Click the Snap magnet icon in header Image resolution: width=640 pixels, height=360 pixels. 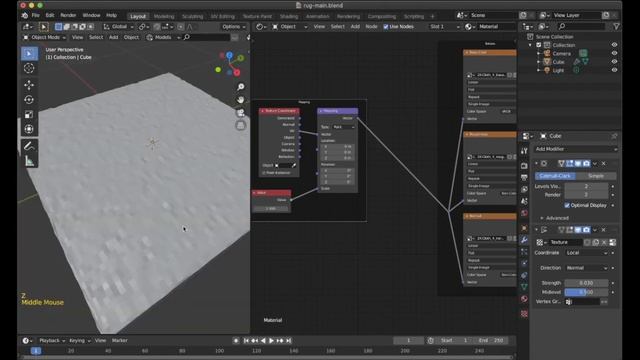[157, 27]
